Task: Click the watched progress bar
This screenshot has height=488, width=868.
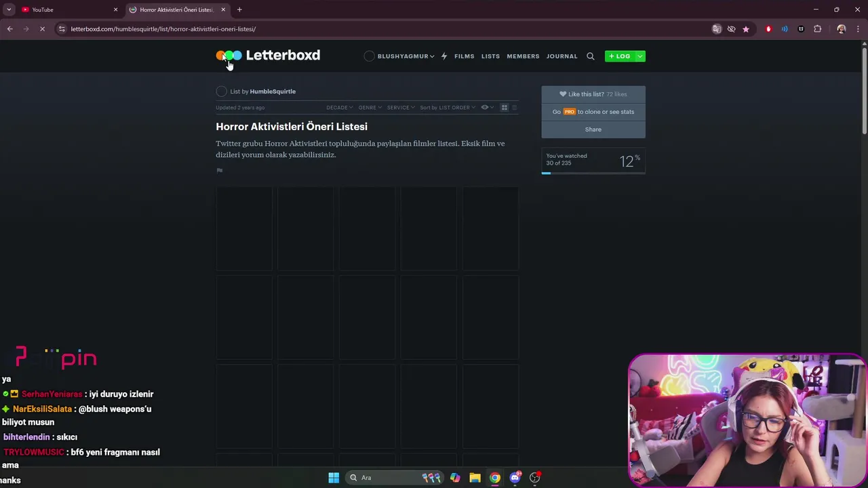Action: (593, 174)
